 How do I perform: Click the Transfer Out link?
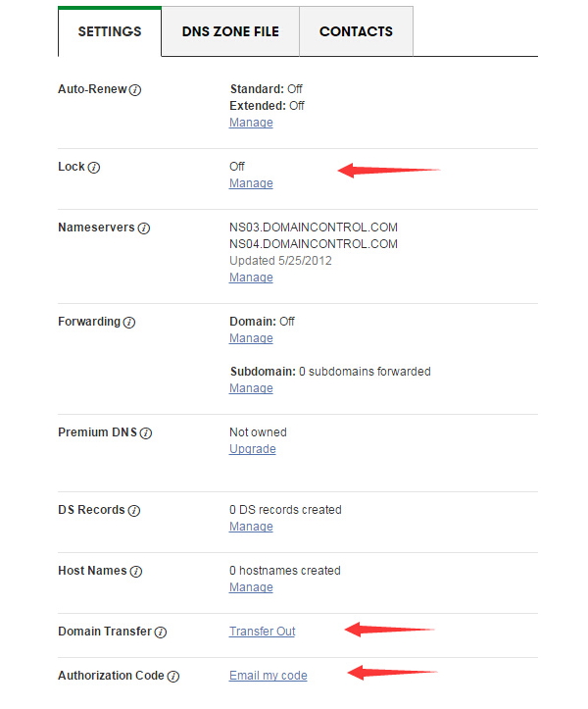(262, 632)
